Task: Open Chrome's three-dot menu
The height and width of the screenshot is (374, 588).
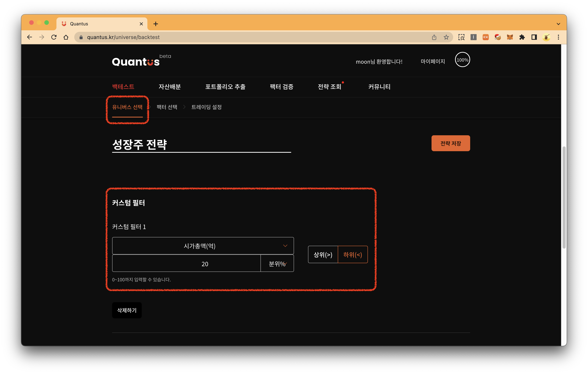Action: (558, 37)
